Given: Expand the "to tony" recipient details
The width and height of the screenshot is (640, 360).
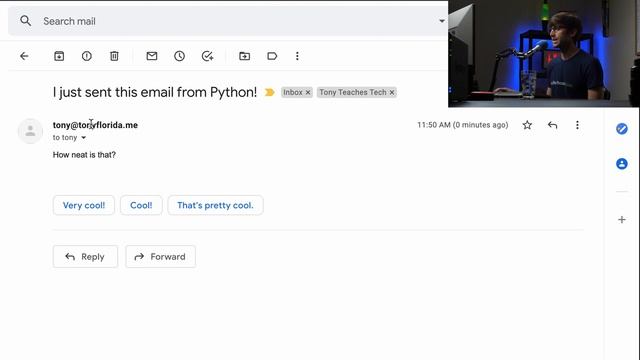Looking at the screenshot, I should 83,138.
